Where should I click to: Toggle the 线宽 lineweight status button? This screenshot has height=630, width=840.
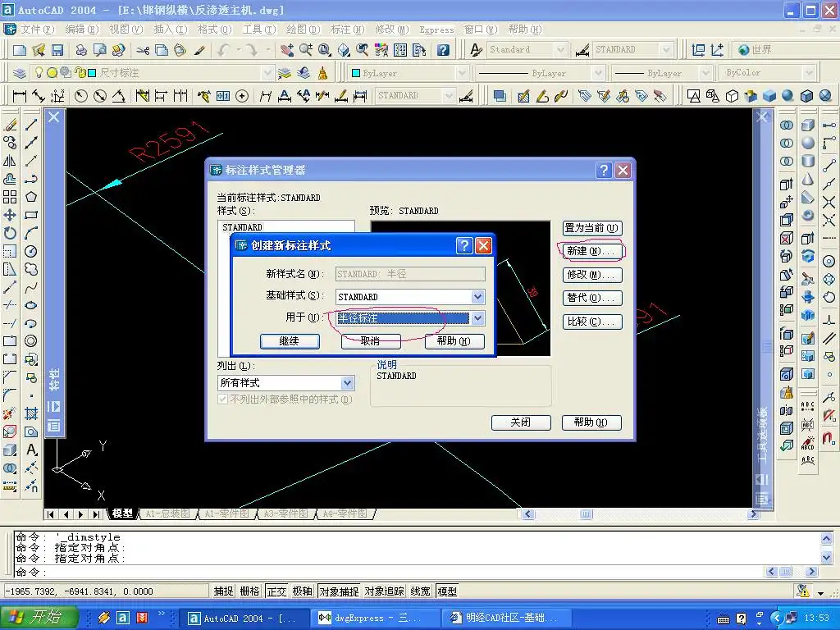[421, 591]
